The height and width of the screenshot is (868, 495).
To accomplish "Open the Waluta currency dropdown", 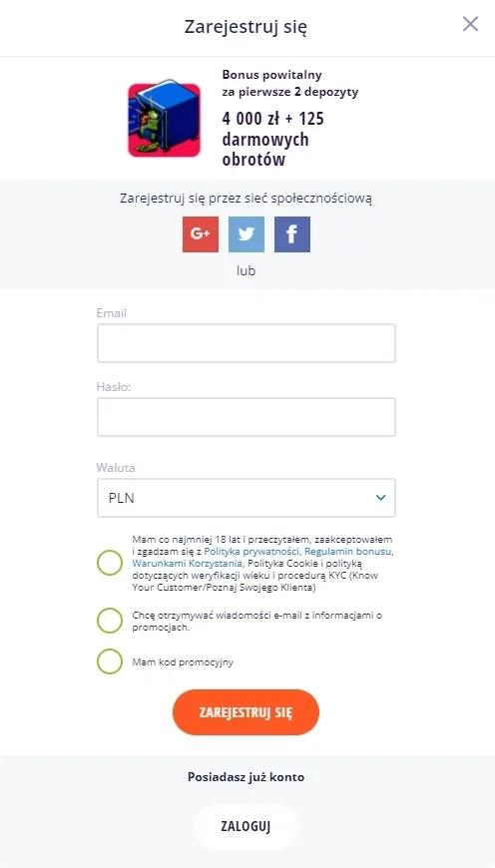I will [x=247, y=498].
